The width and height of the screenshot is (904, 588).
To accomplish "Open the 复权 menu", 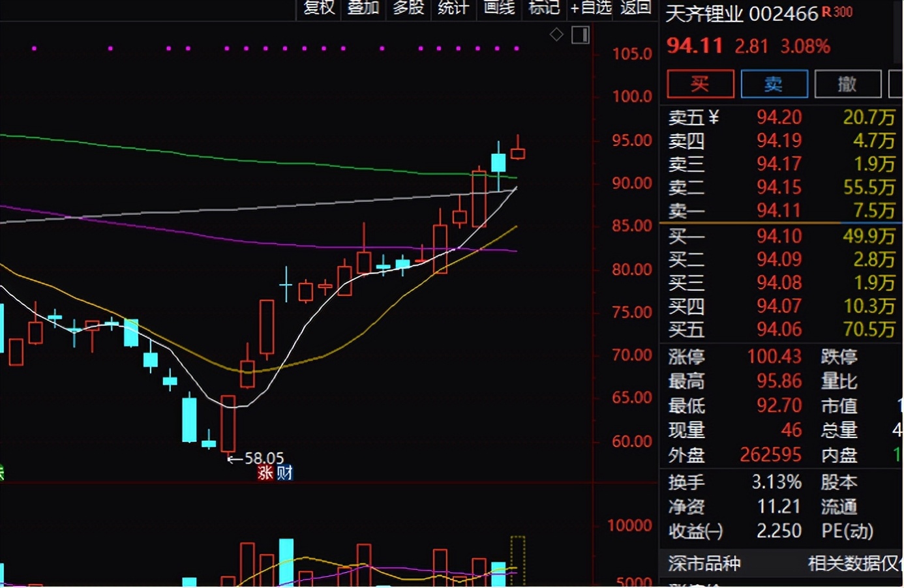I will point(319,8).
